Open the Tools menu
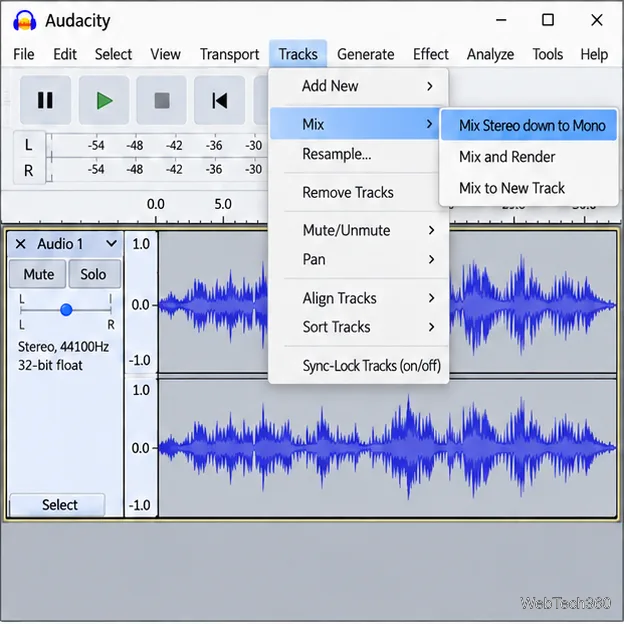 548,54
